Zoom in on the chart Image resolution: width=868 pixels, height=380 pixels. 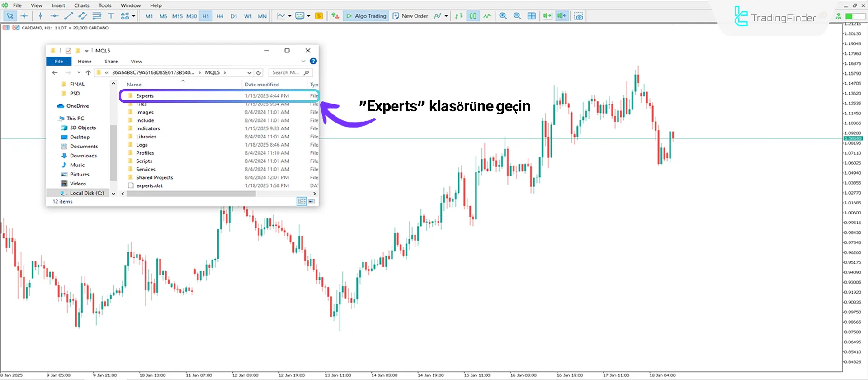[x=503, y=16]
